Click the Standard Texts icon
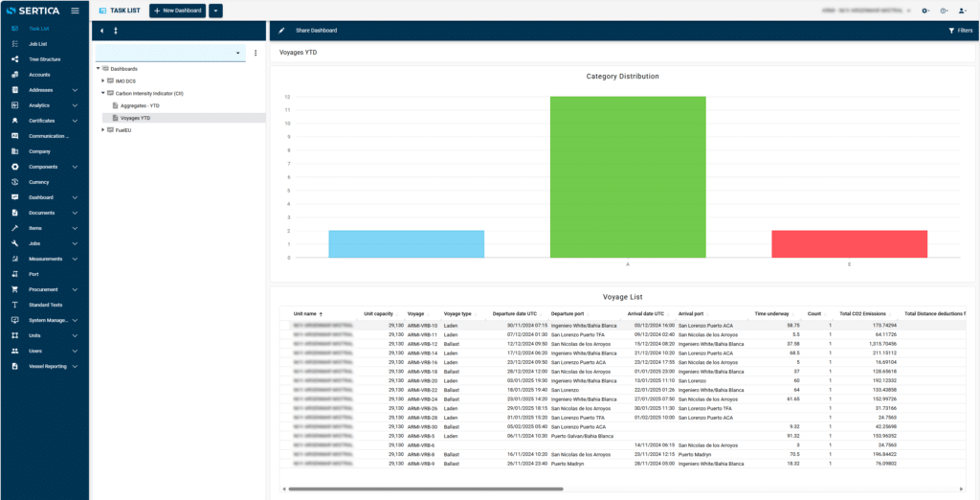 [x=15, y=305]
